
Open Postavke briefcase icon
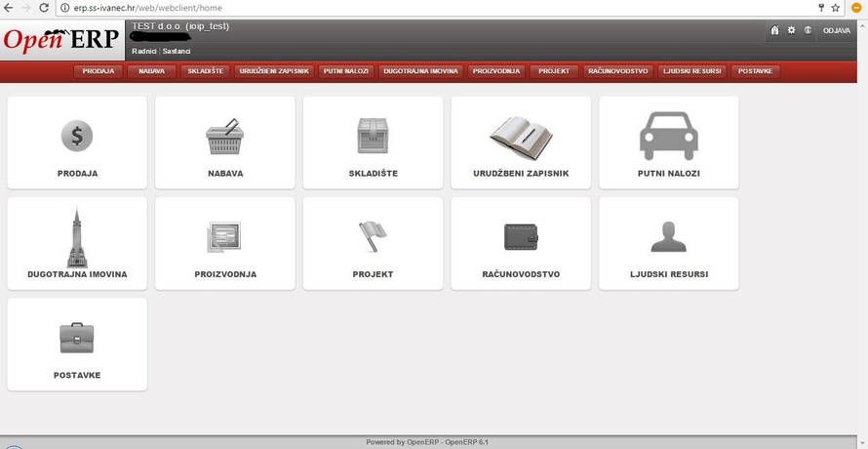(x=77, y=338)
